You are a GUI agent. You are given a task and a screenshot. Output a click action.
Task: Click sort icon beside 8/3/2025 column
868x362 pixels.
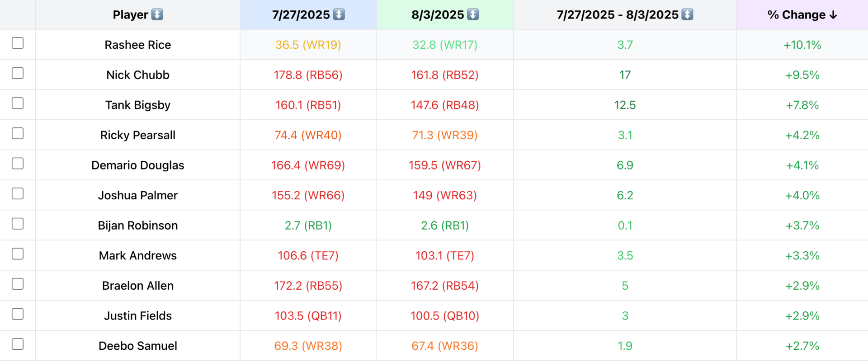tap(473, 14)
